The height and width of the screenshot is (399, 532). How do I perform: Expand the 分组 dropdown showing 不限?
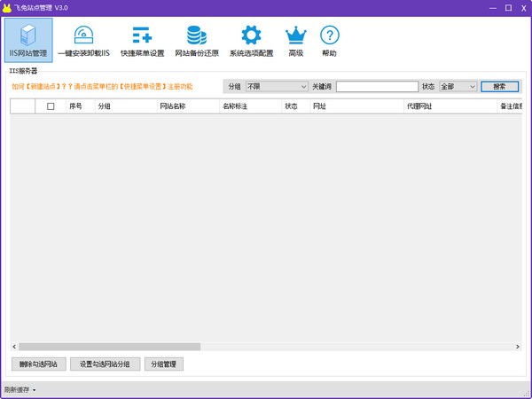click(x=277, y=87)
